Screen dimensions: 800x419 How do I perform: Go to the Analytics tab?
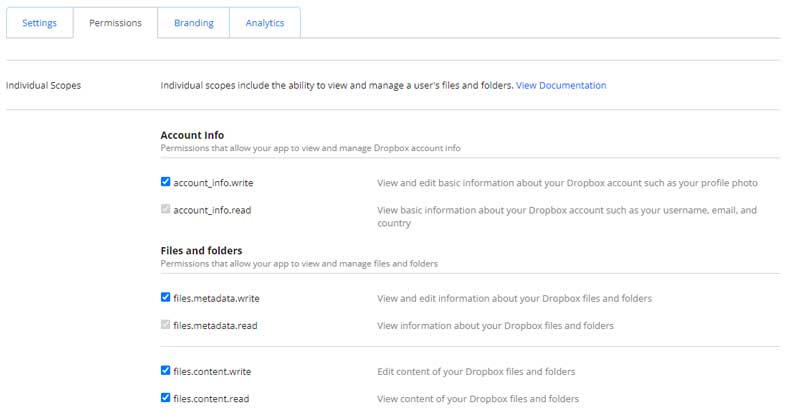pyautogui.click(x=265, y=23)
